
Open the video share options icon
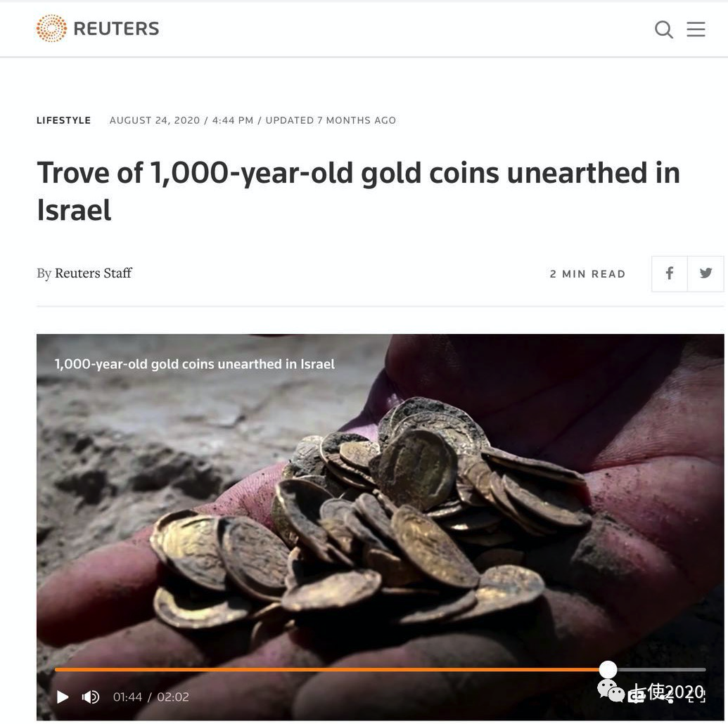coord(667,698)
